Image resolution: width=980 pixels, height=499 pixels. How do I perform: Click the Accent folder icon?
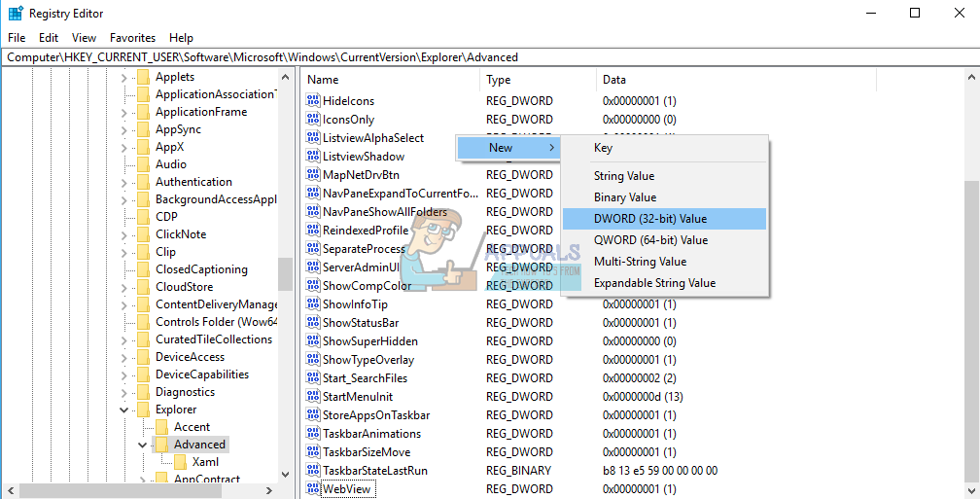coord(161,427)
